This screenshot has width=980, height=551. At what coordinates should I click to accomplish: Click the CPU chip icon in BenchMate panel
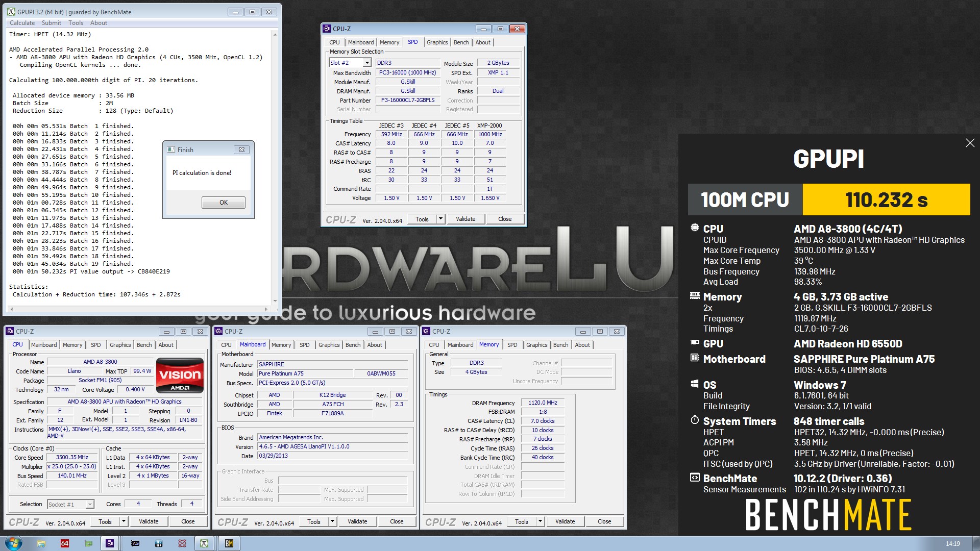pyautogui.click(x=695, y=228)
